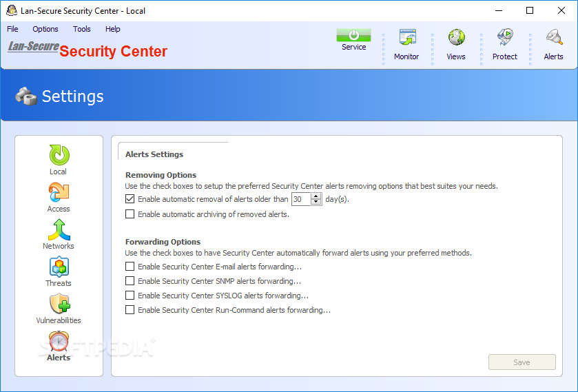Uncheck automatic removal of old alerts
Viewport: 578px width, 392px height.
pos(130,199)
